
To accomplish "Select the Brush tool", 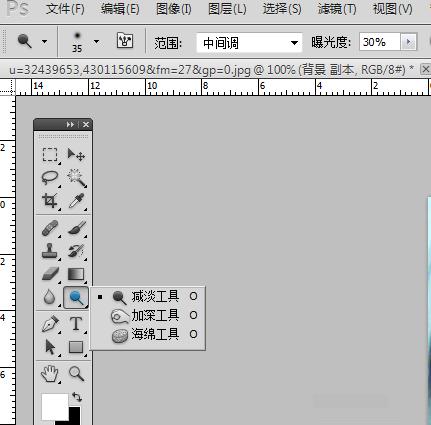I will click(77, 228).
